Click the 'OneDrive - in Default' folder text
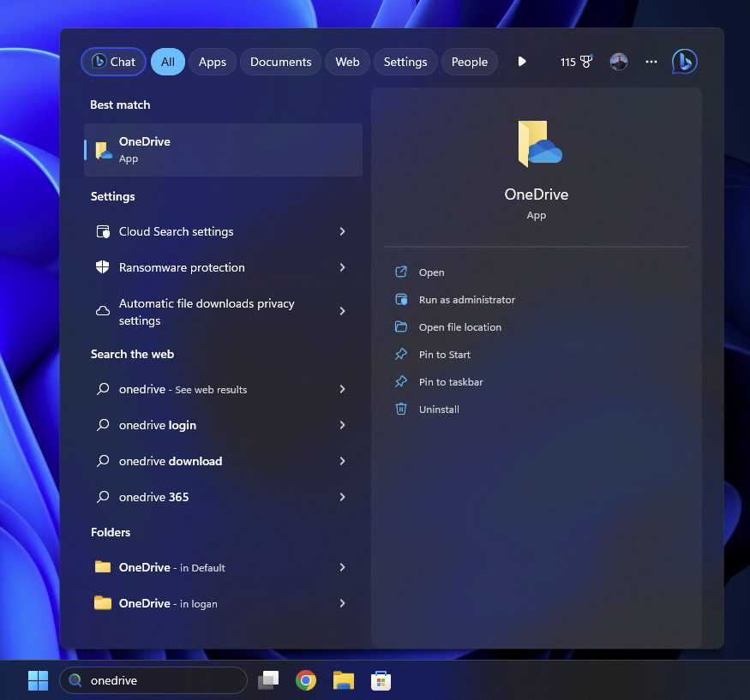 pos(171,567)
